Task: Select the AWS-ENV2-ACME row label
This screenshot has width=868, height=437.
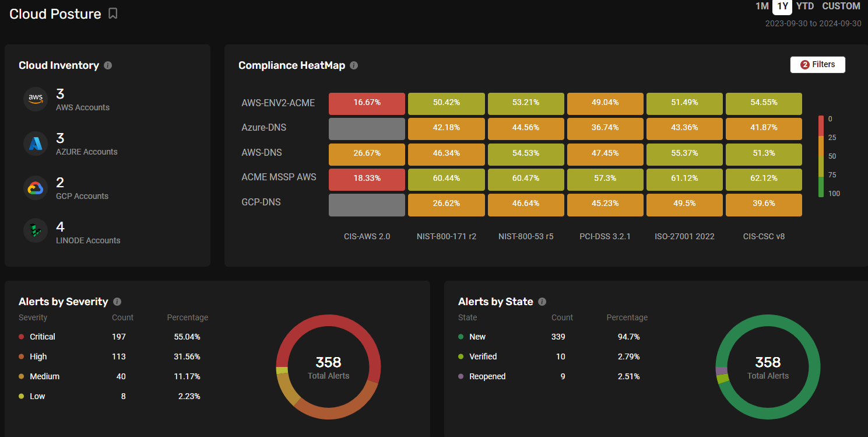Action: [278, 103]
